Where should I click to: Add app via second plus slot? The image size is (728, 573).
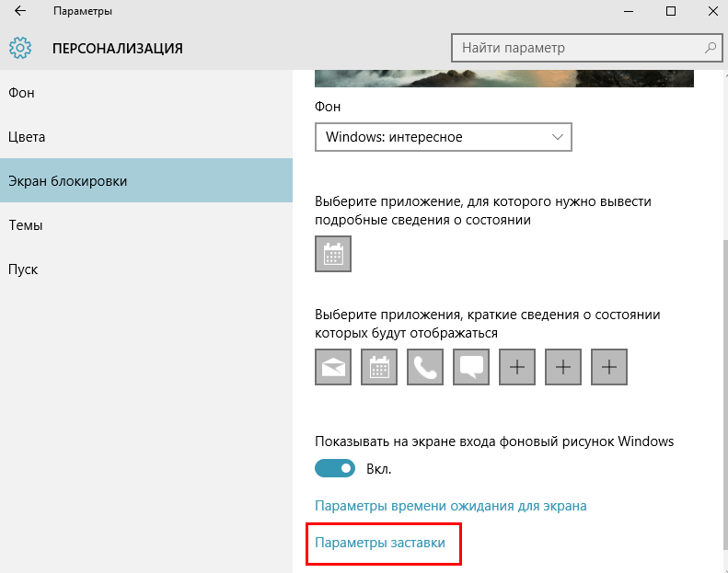tap(562, 367)
